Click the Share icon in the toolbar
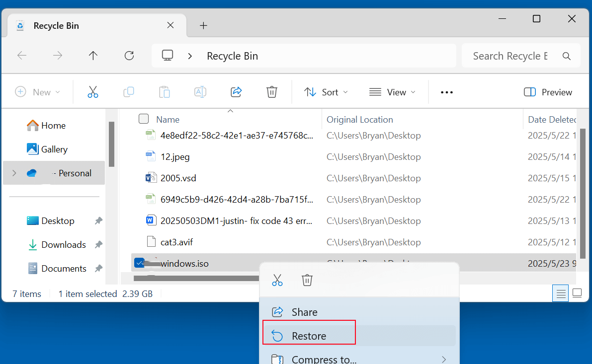Viewport: 592px width, 364px height. (x=236, y=92)
